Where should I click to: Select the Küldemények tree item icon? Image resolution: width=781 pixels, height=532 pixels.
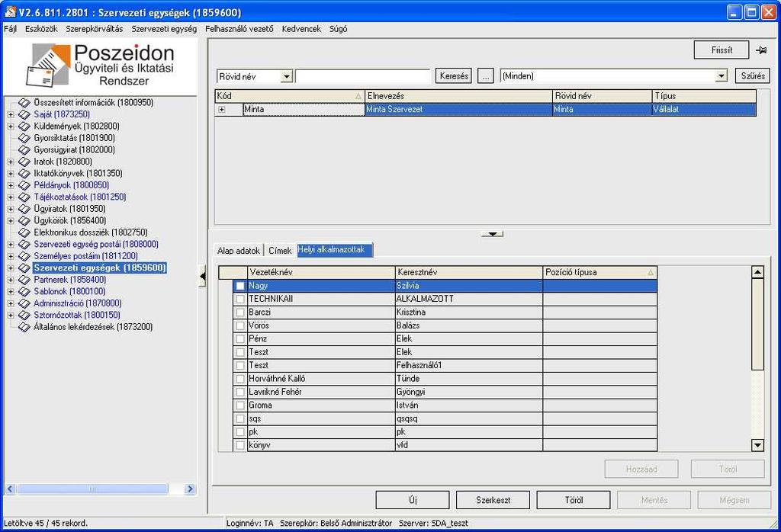[x=24, y=127]
